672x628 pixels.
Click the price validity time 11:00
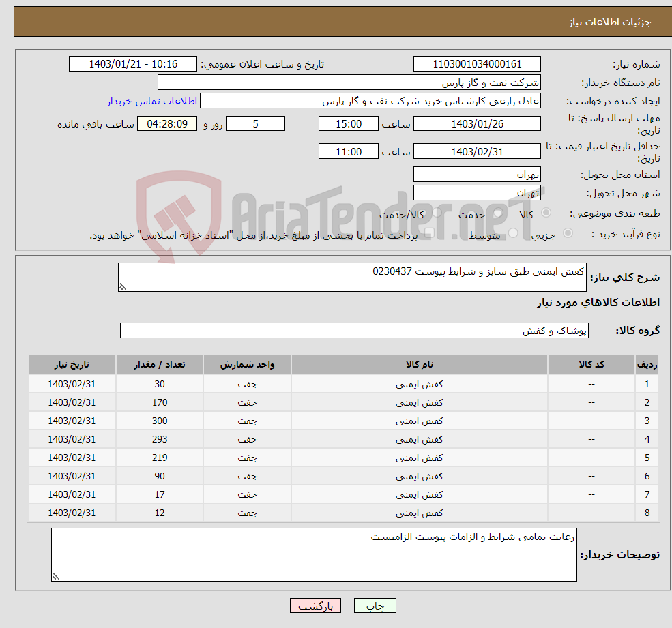pyautogui.click(x=349, y=151)
